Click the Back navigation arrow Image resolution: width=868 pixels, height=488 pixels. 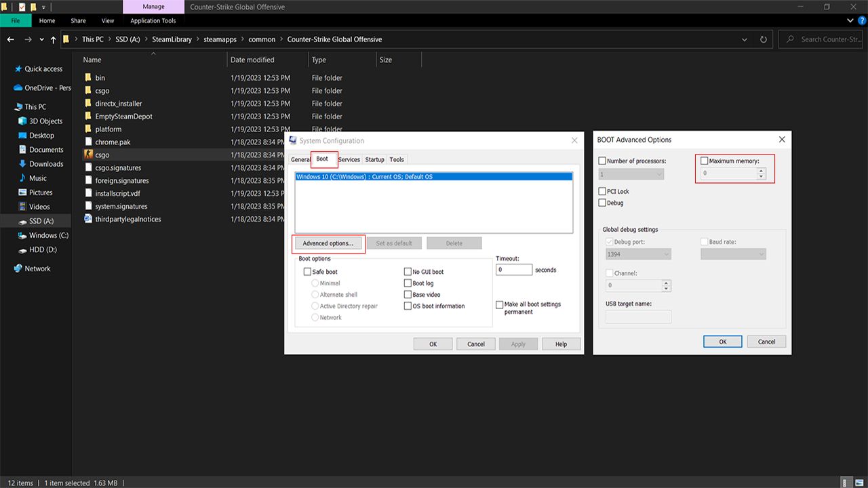pyautogui.click(x=11, y=39)
